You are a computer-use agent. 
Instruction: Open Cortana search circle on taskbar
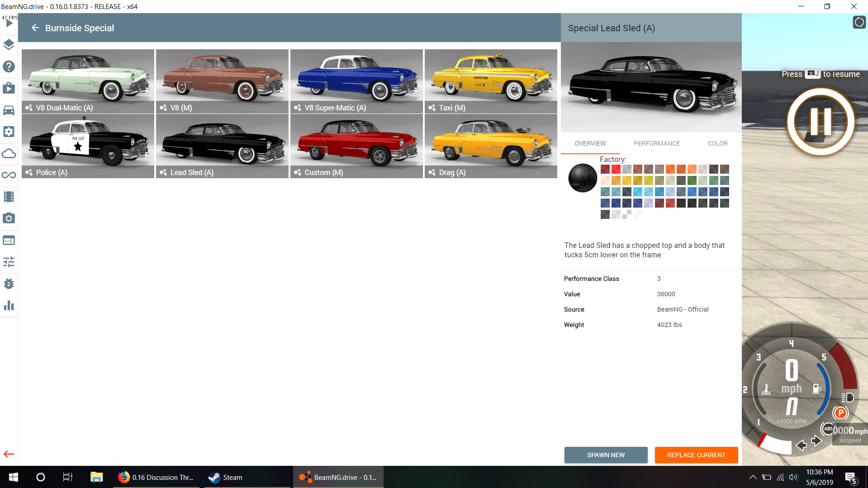[41, 477]
